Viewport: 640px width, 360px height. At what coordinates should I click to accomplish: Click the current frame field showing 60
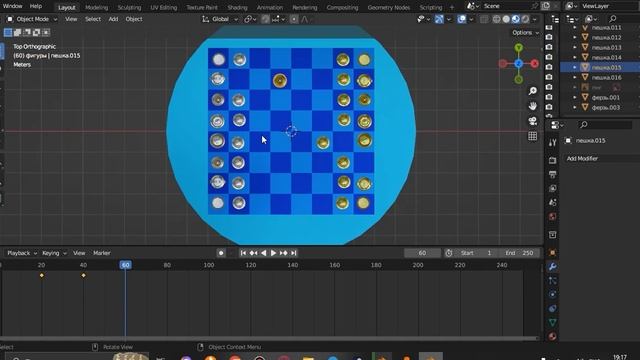point(422,253)
